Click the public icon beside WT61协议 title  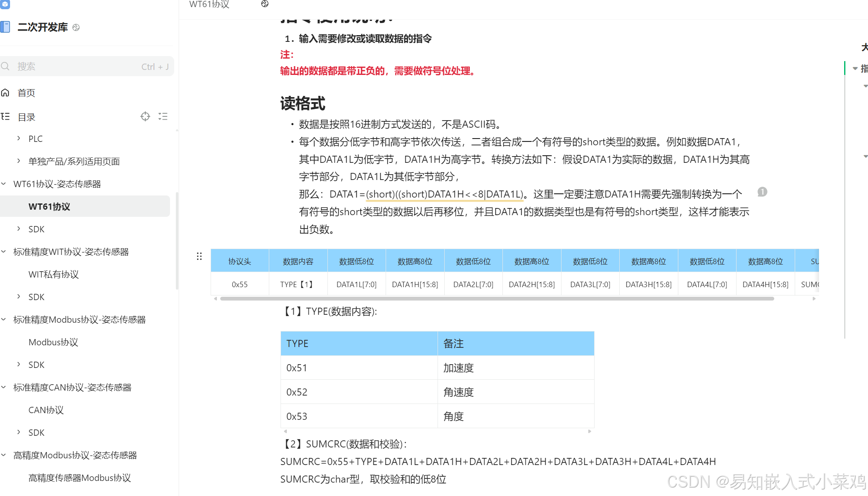(x=265, y=4)
